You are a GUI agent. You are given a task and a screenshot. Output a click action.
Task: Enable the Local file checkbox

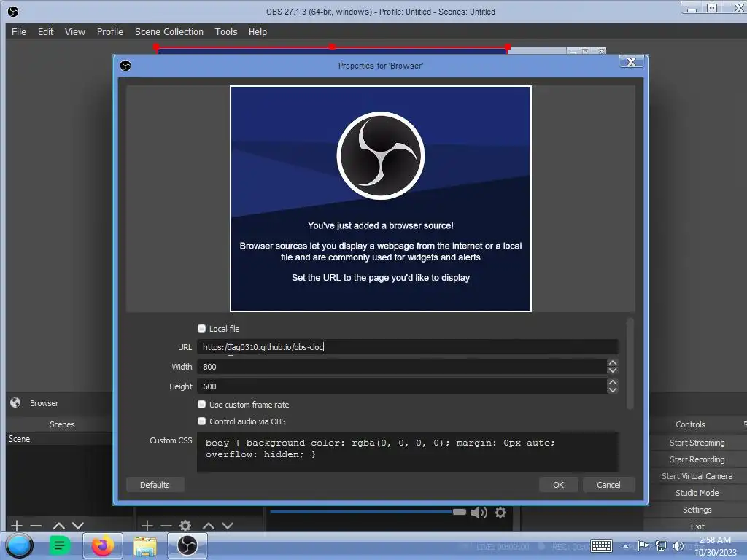click(201, 329)
